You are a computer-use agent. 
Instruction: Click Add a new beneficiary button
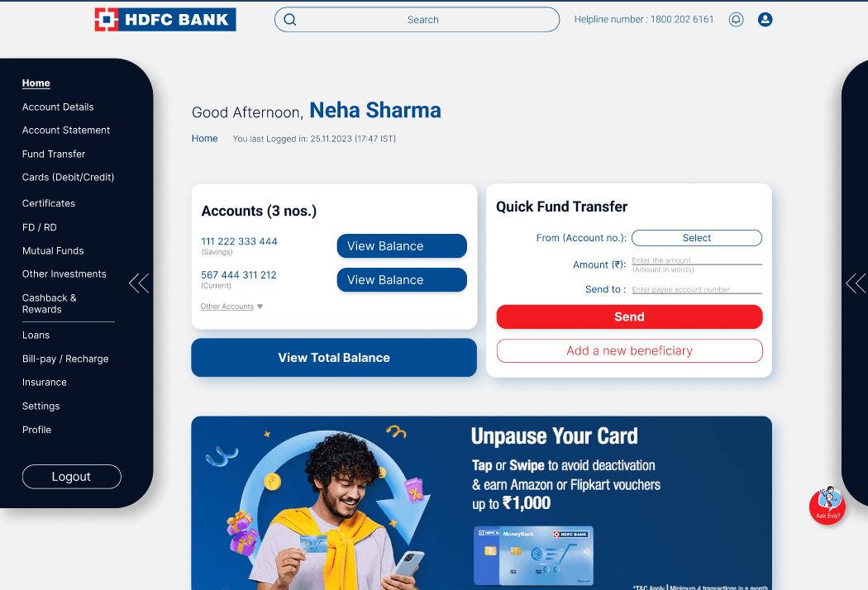[629, 351]
